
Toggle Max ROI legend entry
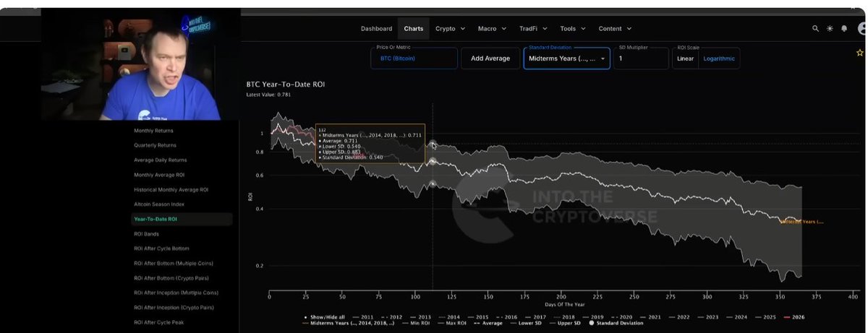pos(452,324)
